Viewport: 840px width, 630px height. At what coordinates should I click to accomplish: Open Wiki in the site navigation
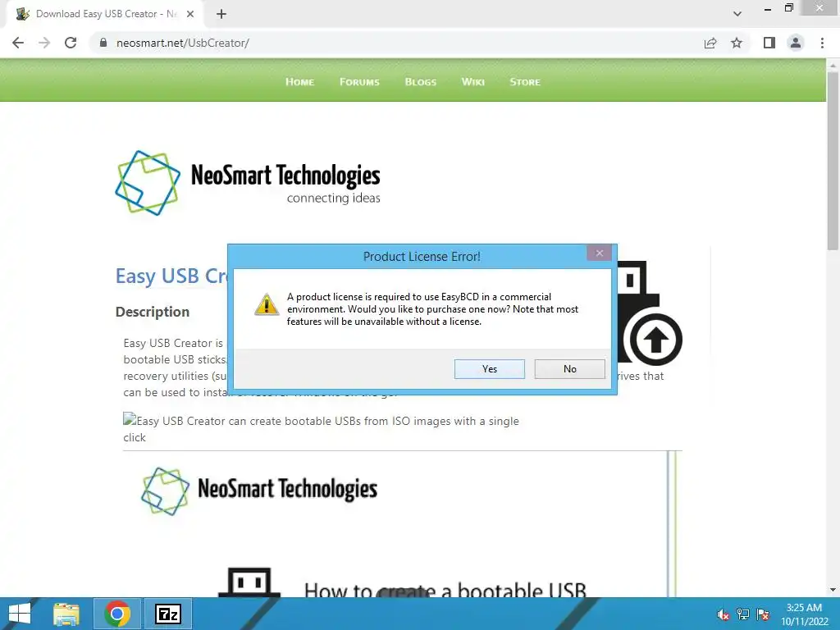[473, 82]
